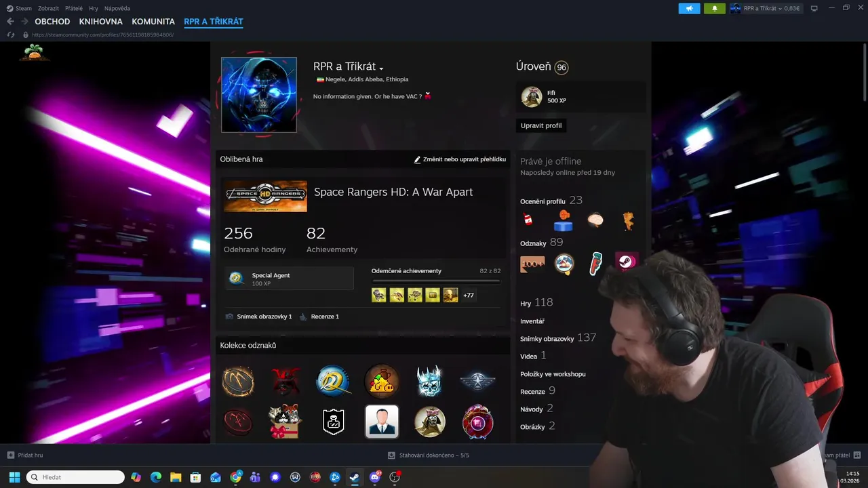This screenshot has width=868, height=488.
Task: Open the businessman portrait badge
Action: click(x=382, y=422)
